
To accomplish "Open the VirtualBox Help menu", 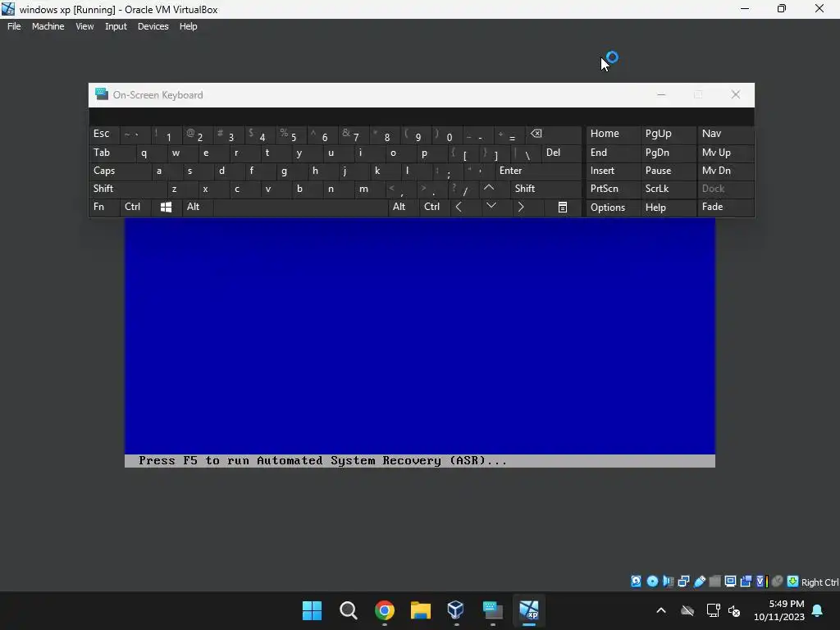I will tap(188, 26).
